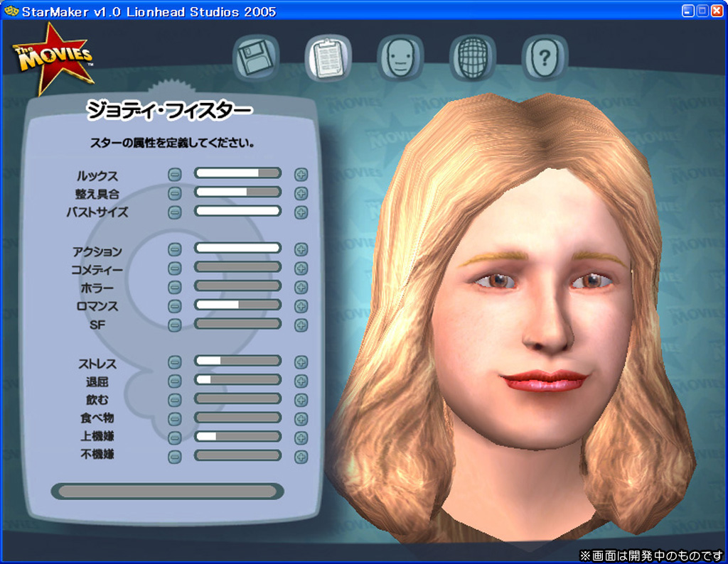Screen dimensions: 728x564
Task: Decrease 整え具合 with its minus button
Action: 175,193
